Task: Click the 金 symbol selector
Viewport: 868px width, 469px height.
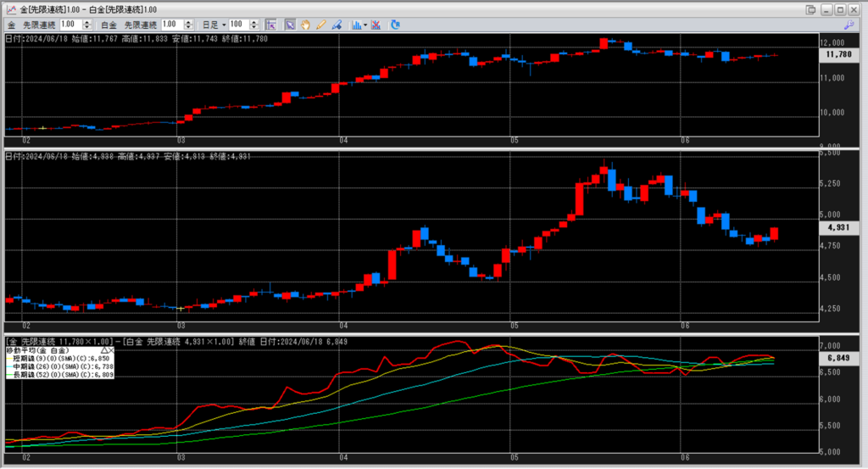Action: click(10, 25)
